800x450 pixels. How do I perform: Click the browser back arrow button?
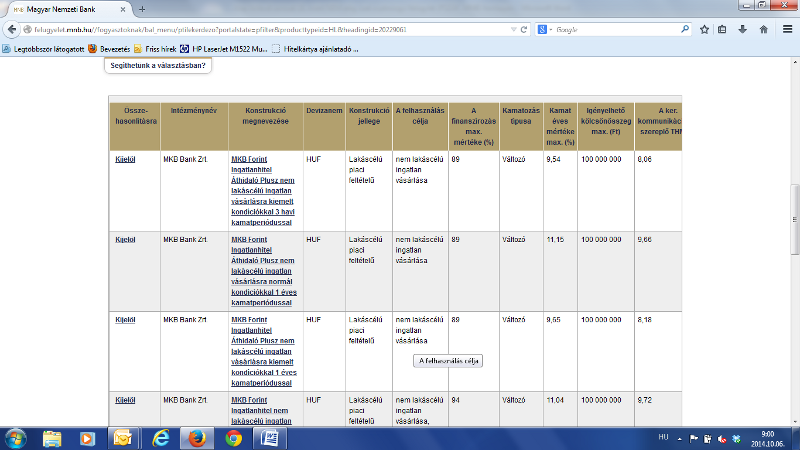12,30
